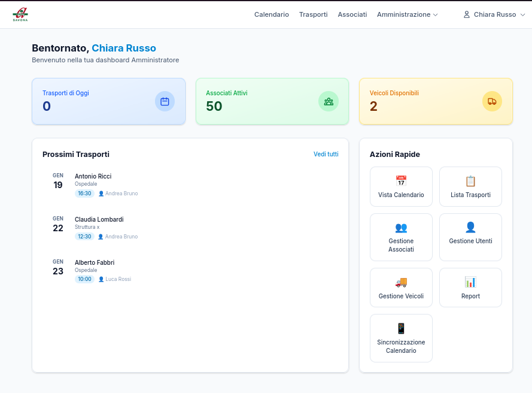Click the group icon on Associati Attivi card

pyautogui.click(x=328, y=101)
